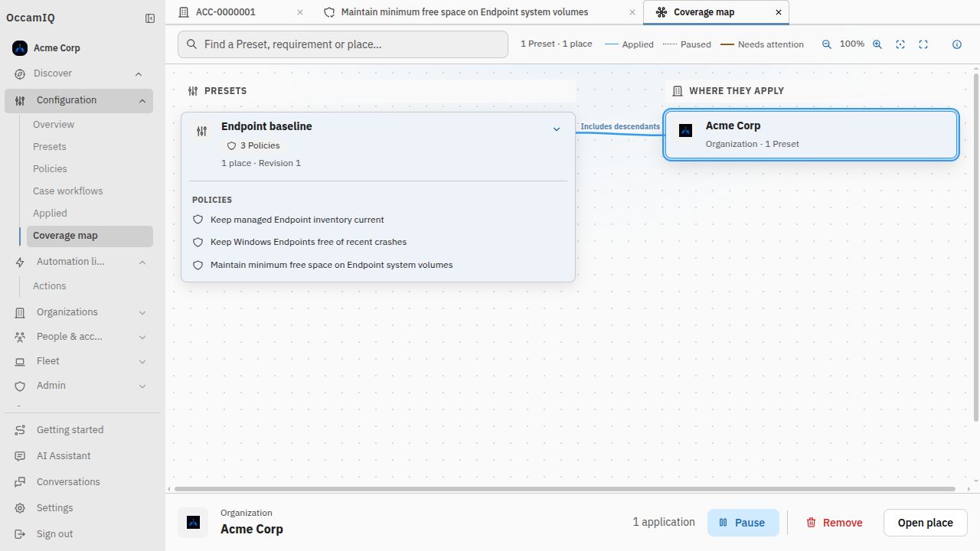This screenshot has width=980, height=551.
Task: Pause the Acme Corp application
Action: click(743, 523)
